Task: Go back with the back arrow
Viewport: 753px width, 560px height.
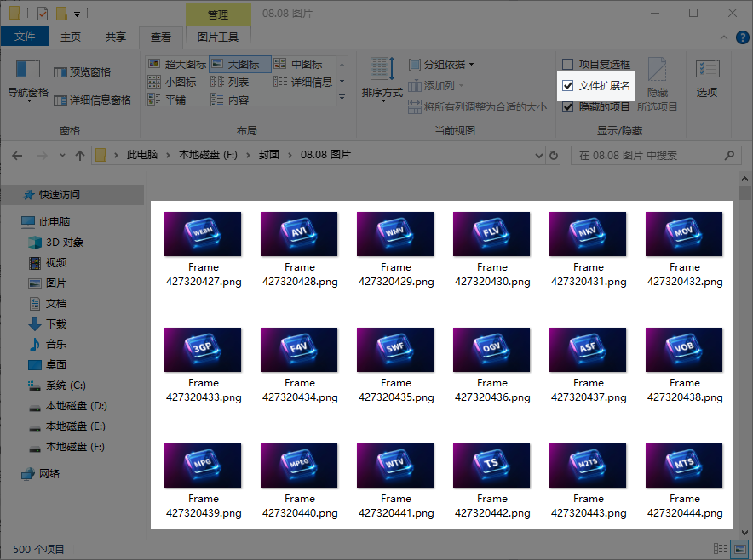Action: click(x=17, y=156)
